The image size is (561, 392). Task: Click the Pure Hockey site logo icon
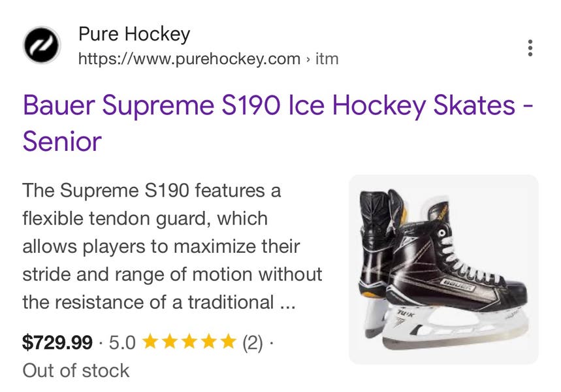[42, 45]
